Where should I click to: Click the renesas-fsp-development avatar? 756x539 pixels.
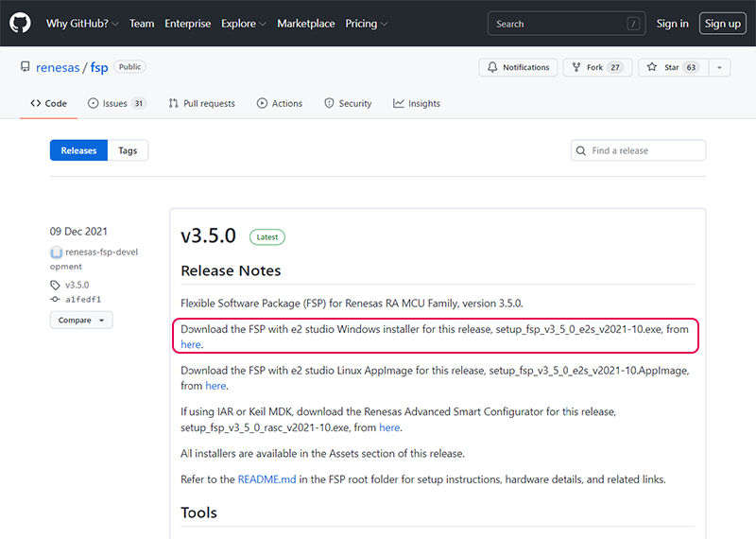tap(56, 252)
